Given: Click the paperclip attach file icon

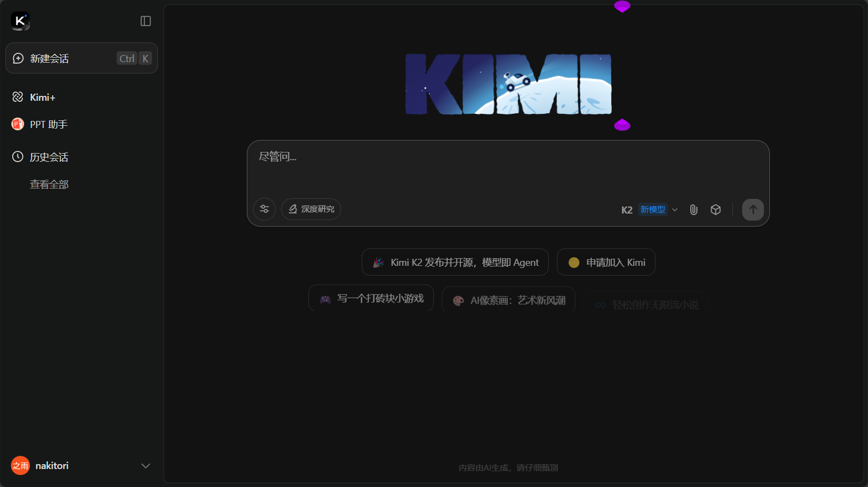Looking at the screenshot, I should (x=694, y=210).
